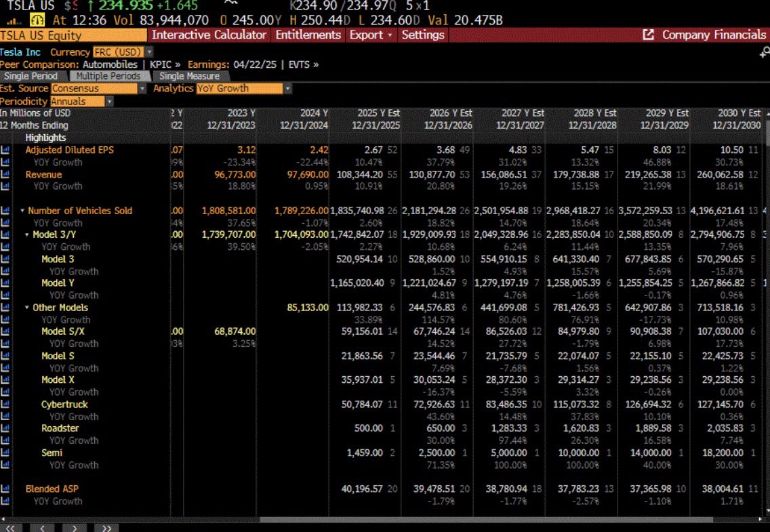Viewport: 770px width, 532px height.
Task: Open the Export menu
Action: [371, 35]
